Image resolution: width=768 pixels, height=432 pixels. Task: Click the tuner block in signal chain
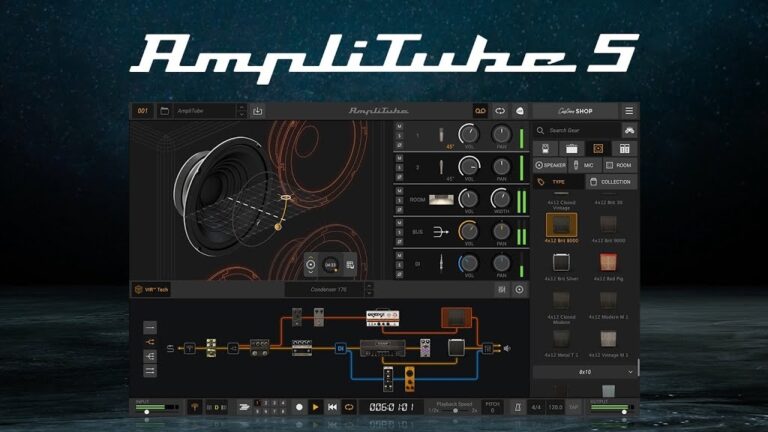pyautogui.click(x=189, y=349)
